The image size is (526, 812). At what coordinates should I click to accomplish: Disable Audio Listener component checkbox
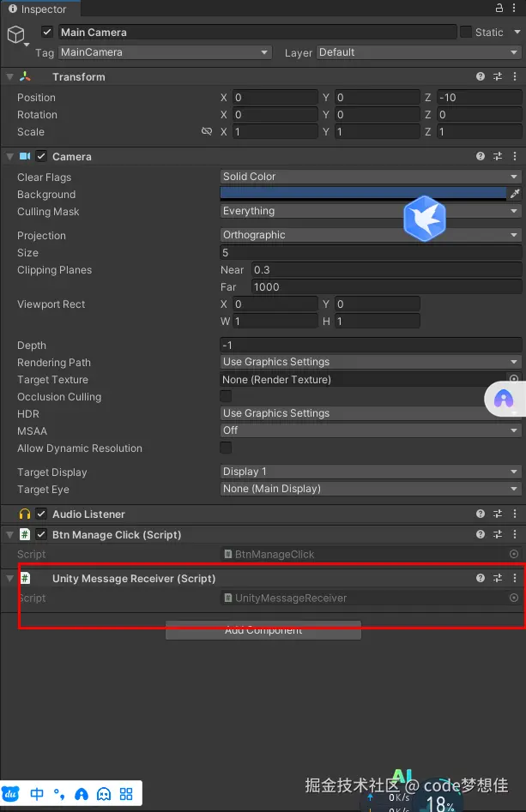click(41, 514)
